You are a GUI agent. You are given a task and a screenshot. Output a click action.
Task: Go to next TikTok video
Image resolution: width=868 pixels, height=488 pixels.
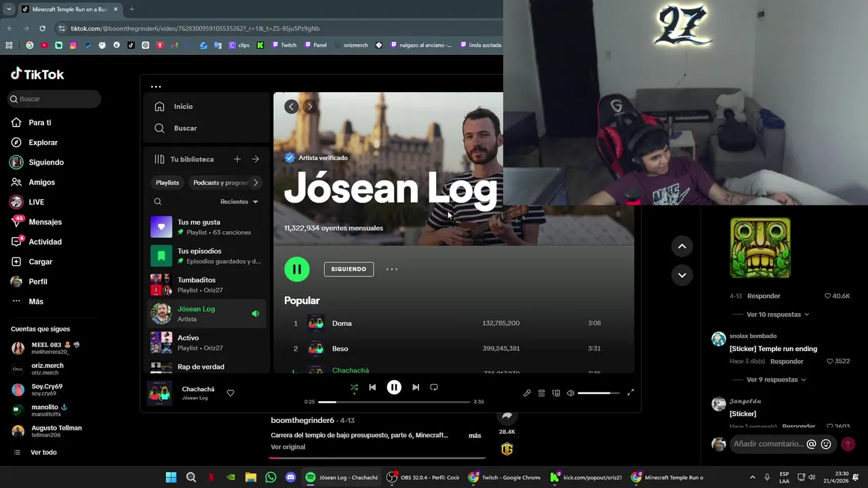(682, 274)
